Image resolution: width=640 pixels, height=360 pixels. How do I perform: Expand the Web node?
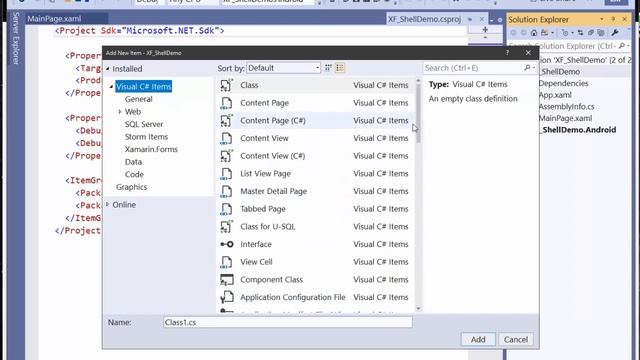coord(120,111)
